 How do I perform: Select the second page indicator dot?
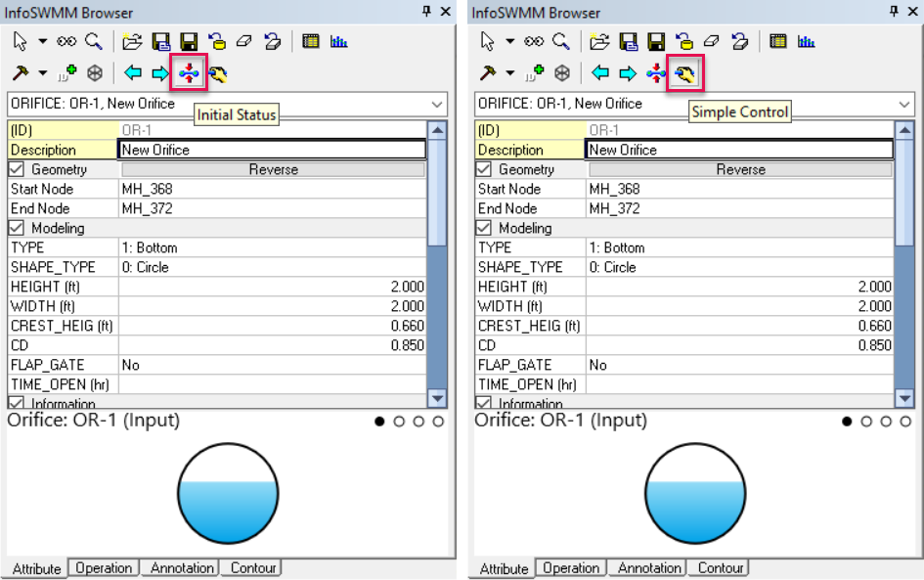(x=398, y=422)
